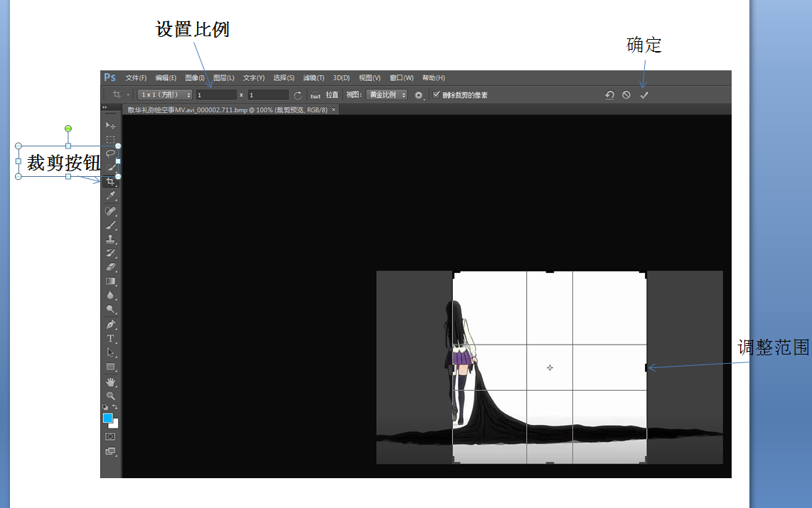Click the Ps logo
Screen dimensions: 812x508
click(x=109, y=77)
